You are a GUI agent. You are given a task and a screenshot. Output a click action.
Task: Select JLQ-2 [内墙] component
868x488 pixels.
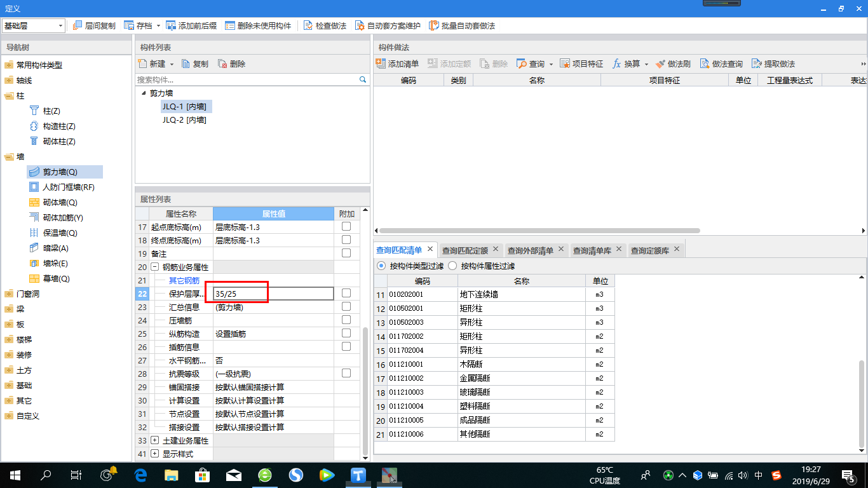click(x=184, y=119)
